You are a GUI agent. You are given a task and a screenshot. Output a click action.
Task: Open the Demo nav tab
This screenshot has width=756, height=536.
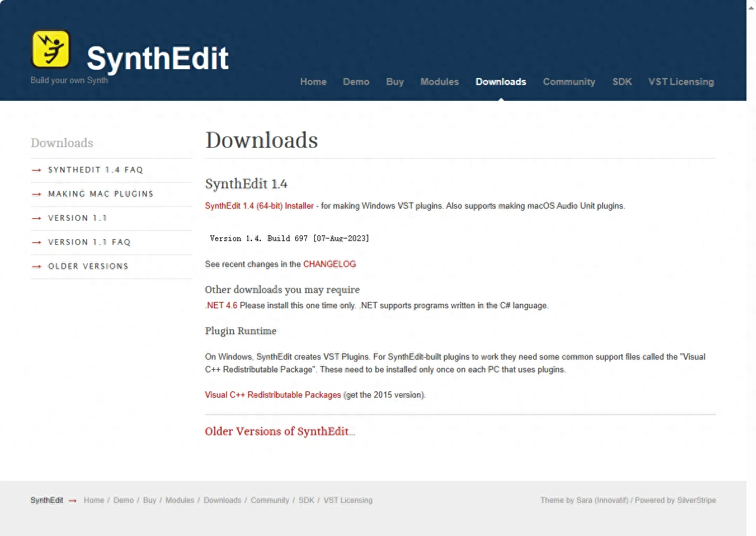pyautogui.click(x=356, y=82)
